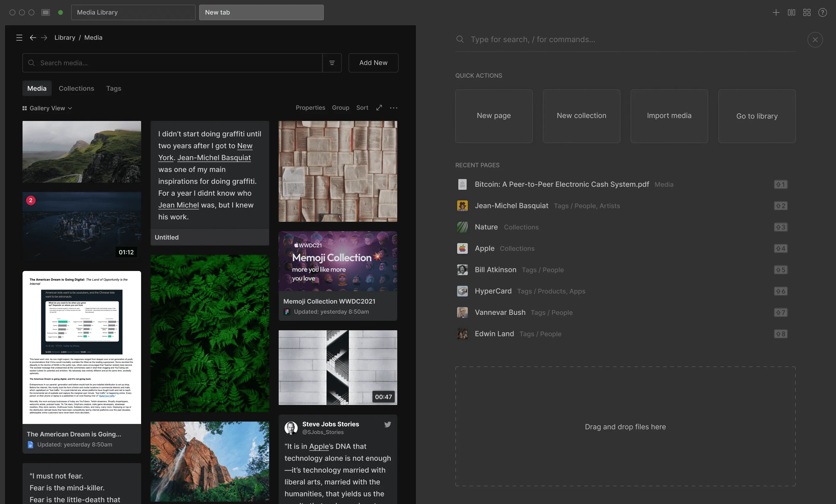Screen dimensions: 836x504
Task: Open the green fern leaves thumbnail
Action: click(210, 334)
